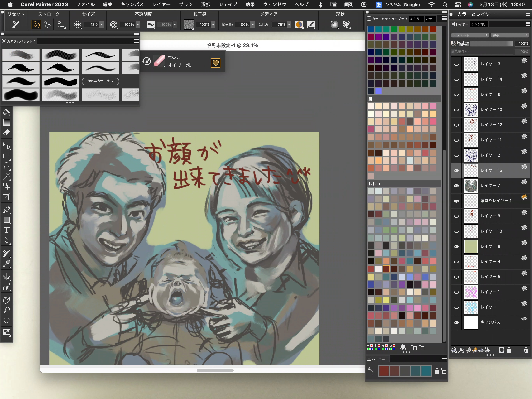The height and width of the screenshot is (399, 532).
Task: Delete layer with trash icon
Action: pos(526,350)
